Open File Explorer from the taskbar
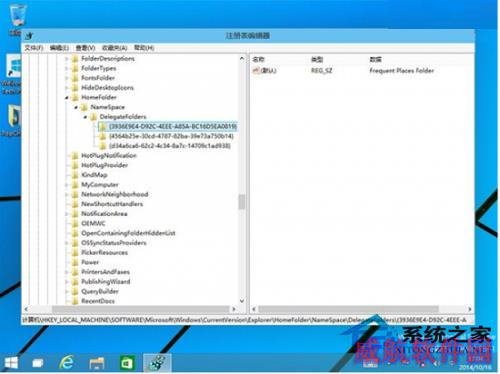The height and width of the screenshot is (374, 500). (x=97, y=363)
